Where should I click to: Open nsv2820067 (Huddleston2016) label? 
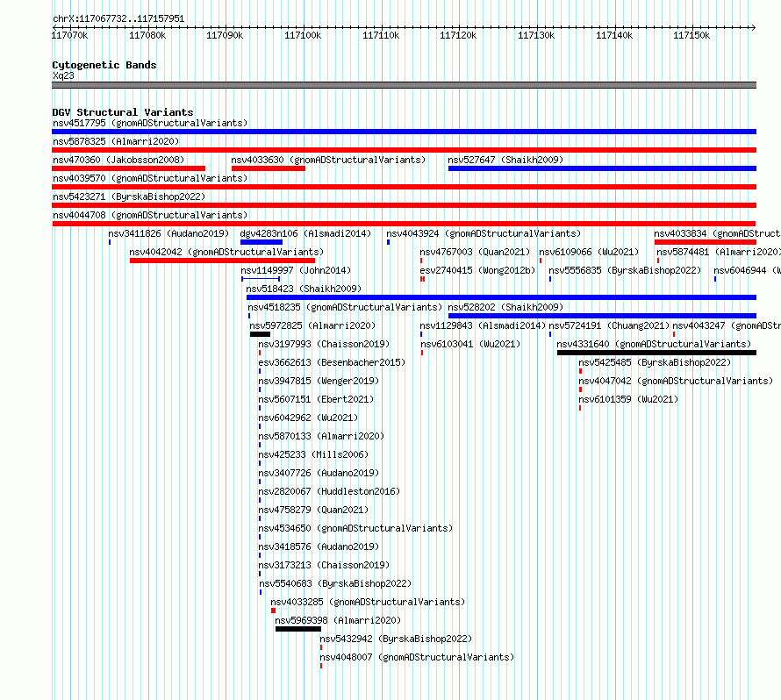point(329,491)
